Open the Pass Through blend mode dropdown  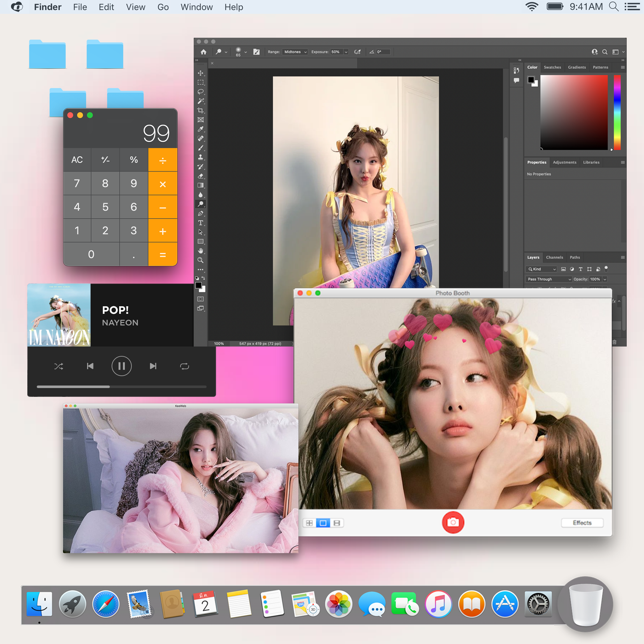coord(549,279)
